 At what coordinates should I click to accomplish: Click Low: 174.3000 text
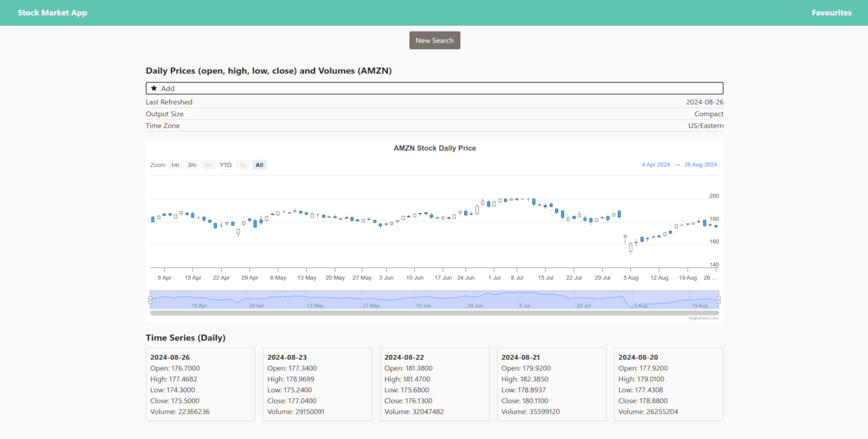pyautogui.click(x=173, y=390)
